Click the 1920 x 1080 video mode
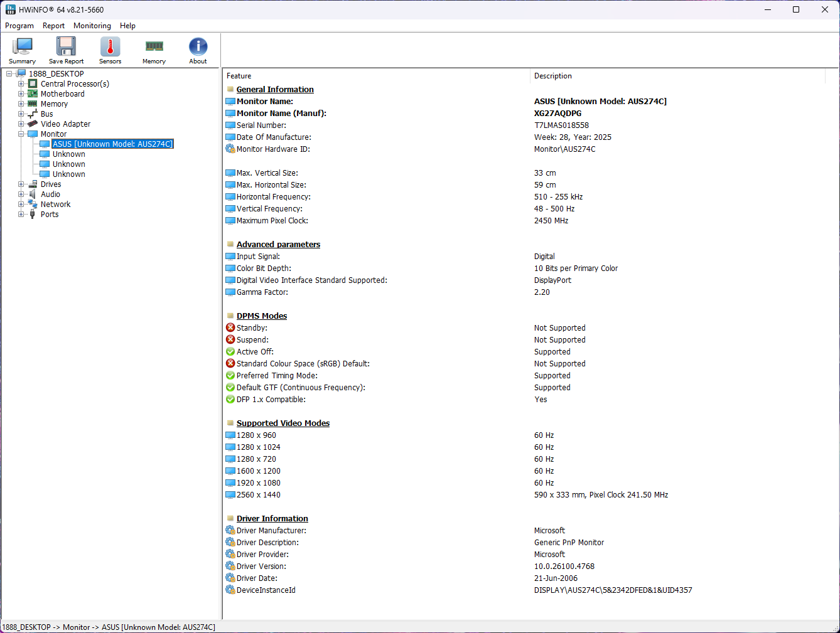 click(x=259, y=482)
